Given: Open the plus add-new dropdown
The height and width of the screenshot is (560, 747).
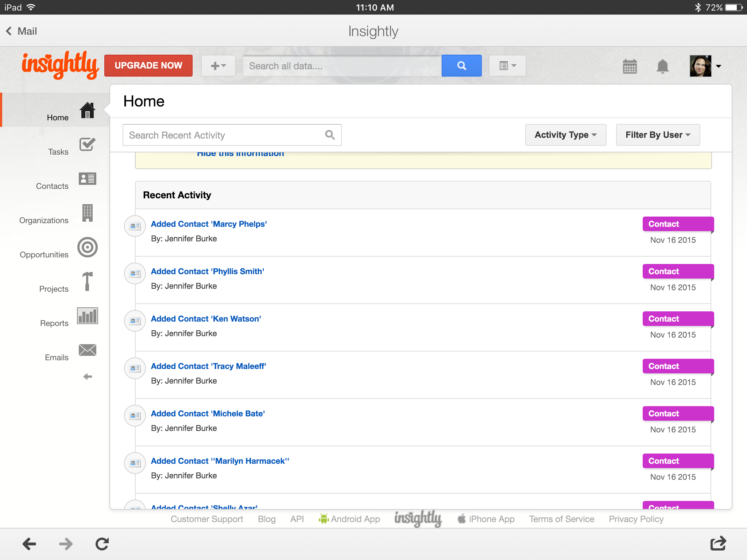Looking at the screenshot, I should [x=218, y=66].
